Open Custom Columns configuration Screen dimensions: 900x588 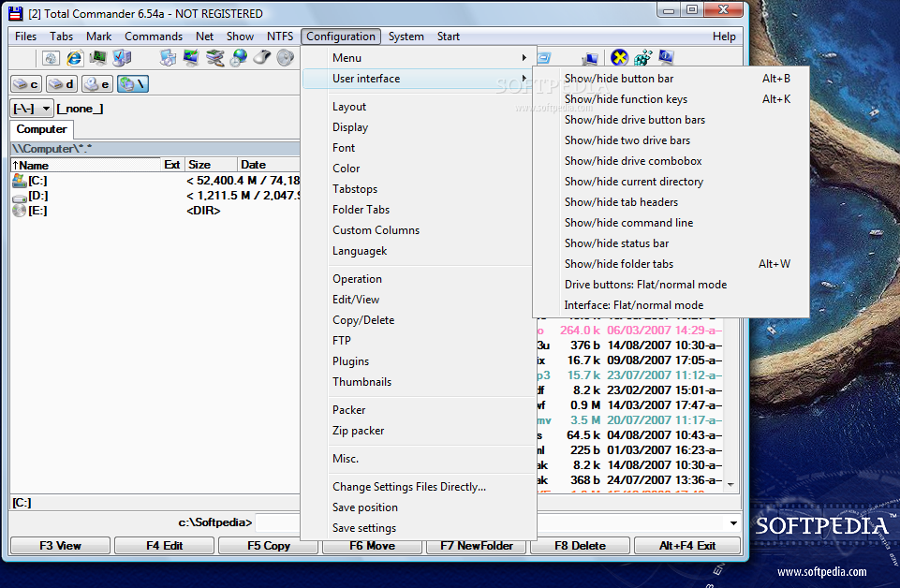pos(419,230)
